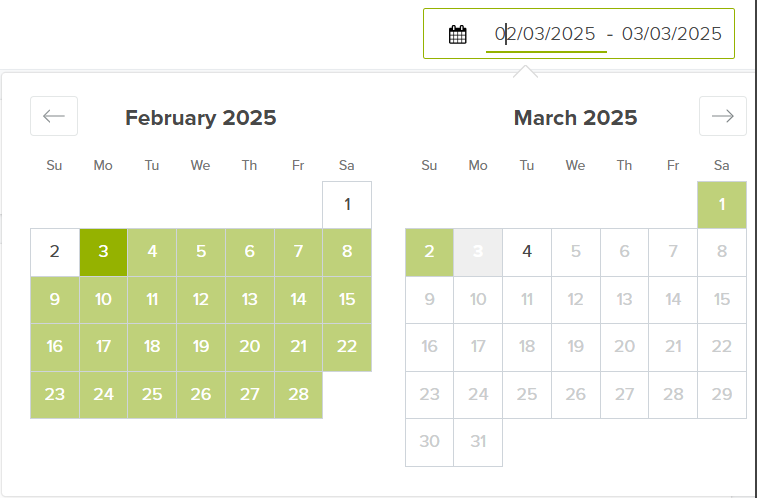Advance to next month with right arrow
Viewport: 757px width, 498px height.
pos(722,116)
